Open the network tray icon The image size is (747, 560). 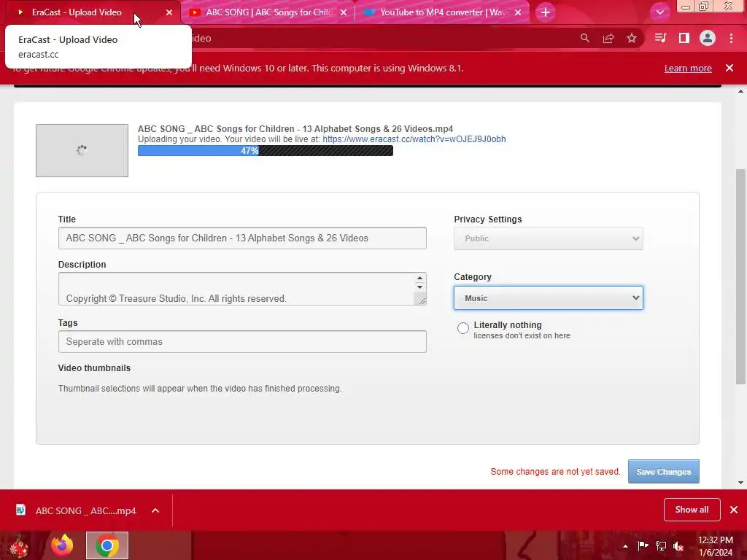click(661, 546)
